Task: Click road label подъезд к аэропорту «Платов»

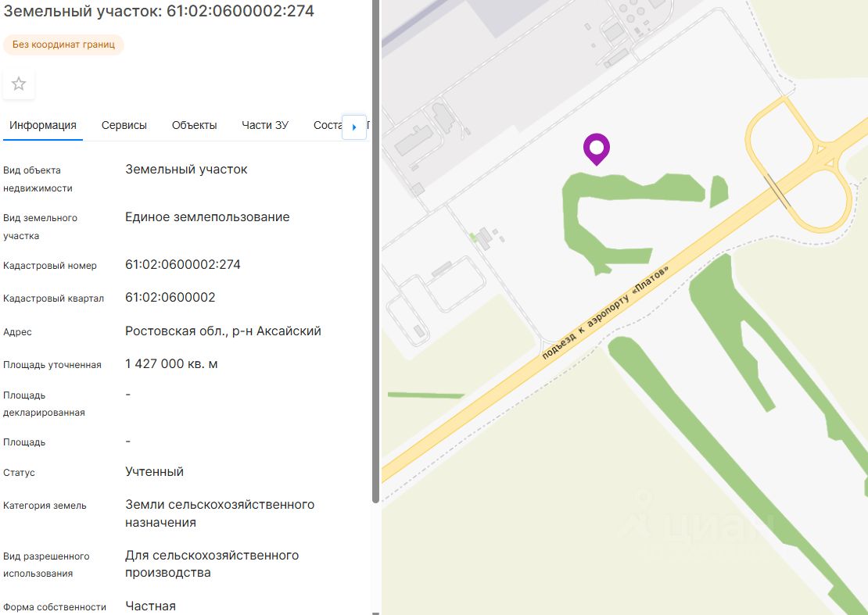Action: click(605, 313)
